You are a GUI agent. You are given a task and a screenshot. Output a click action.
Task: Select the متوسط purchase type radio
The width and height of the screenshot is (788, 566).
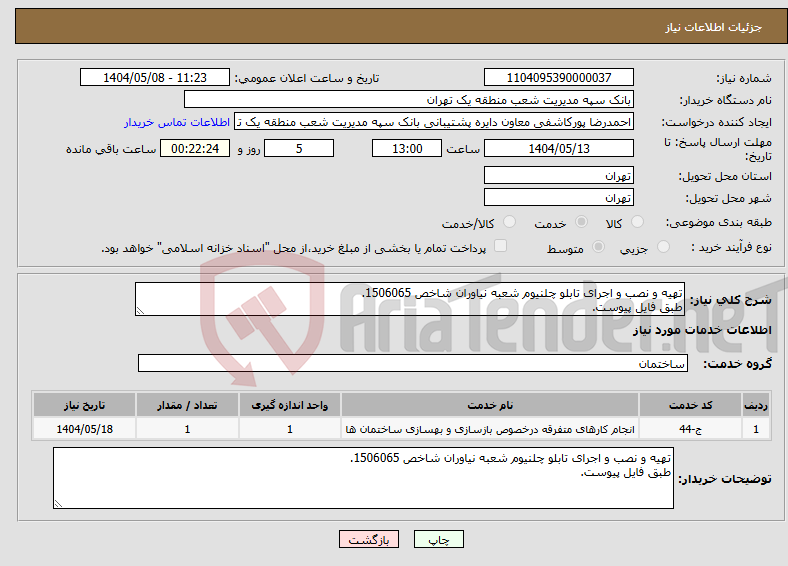598,246
